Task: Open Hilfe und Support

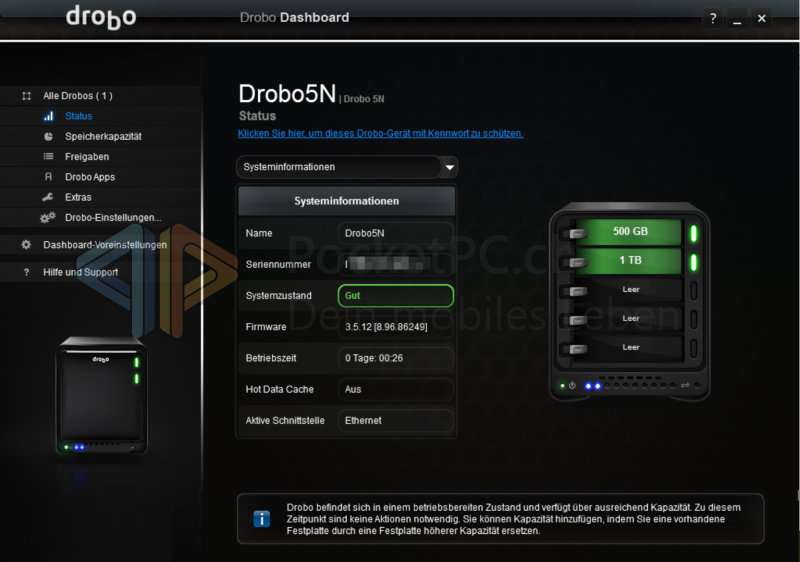Action: [80, 272]
